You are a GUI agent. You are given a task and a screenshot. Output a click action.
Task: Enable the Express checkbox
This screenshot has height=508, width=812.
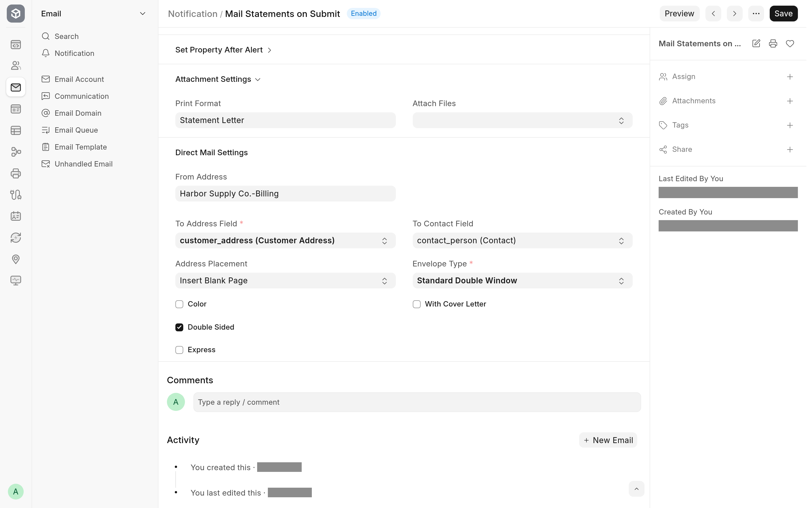[179, 350]
